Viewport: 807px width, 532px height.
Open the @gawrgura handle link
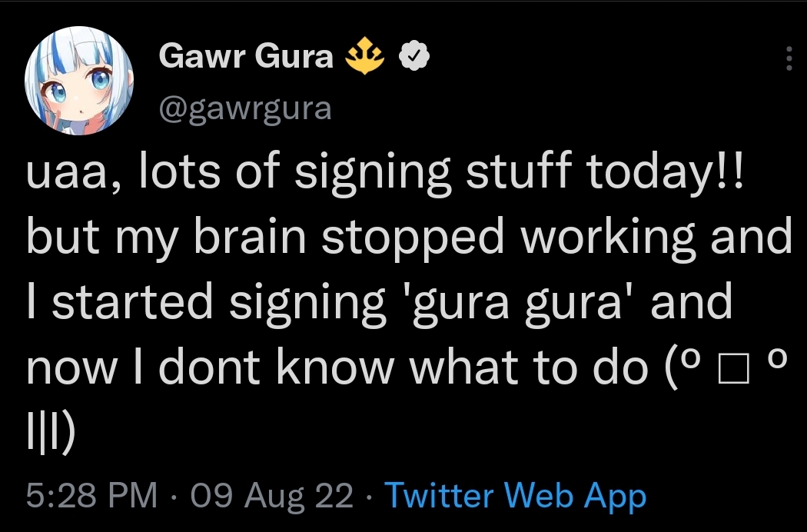pos(244,108)
